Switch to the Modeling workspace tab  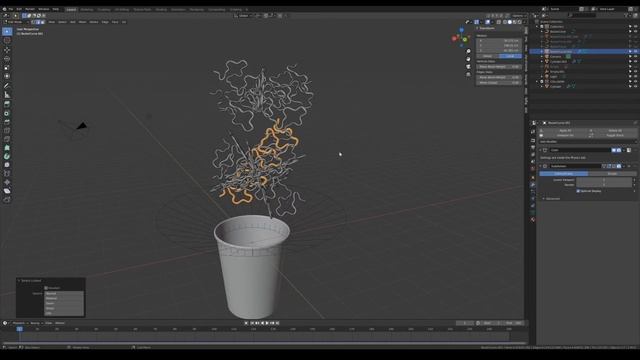87,9
